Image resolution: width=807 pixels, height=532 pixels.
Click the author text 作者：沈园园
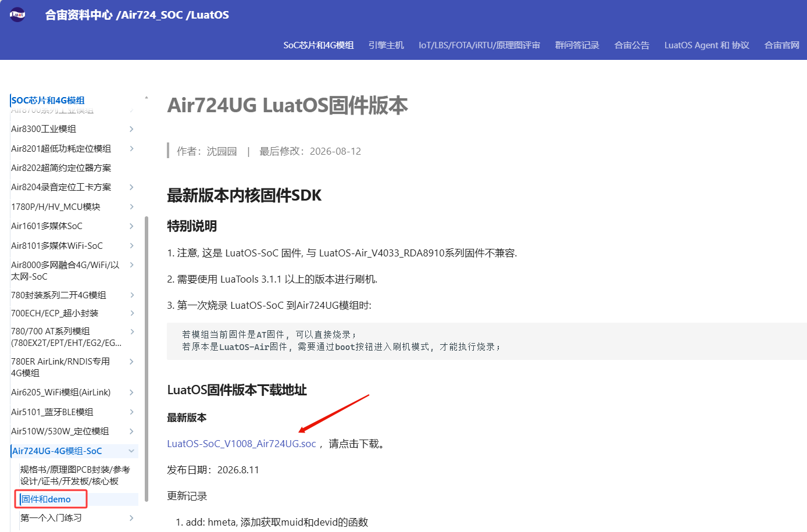point(207,152)
